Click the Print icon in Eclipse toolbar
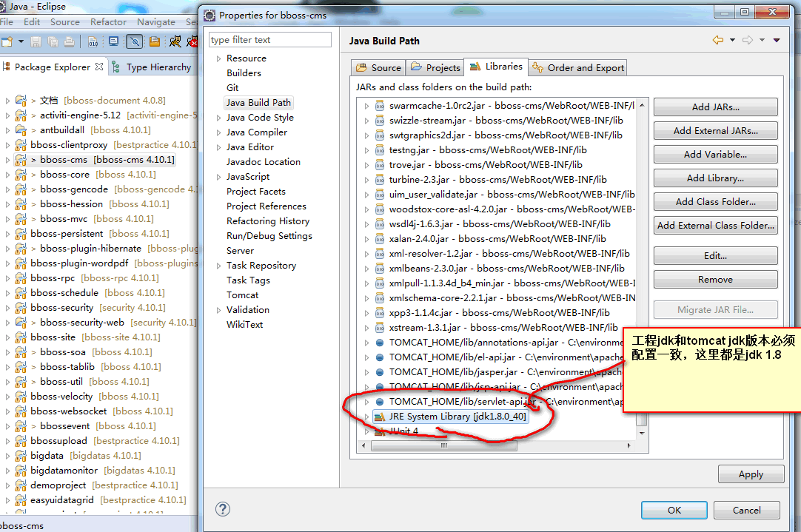 coord(69,41)
